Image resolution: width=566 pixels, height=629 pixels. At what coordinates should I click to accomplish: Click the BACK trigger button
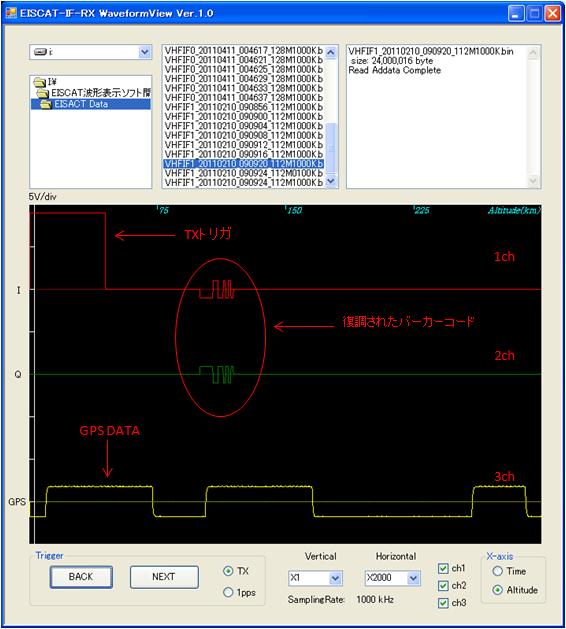point(81,577)
